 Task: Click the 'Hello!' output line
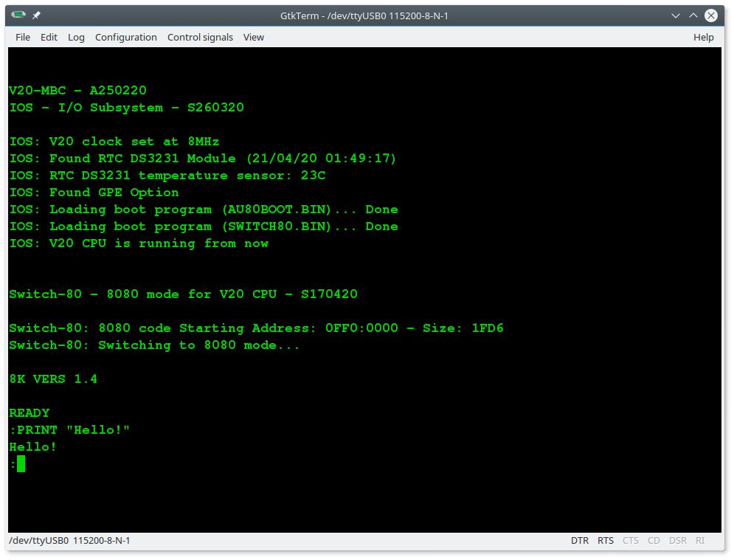pos(32,446)
